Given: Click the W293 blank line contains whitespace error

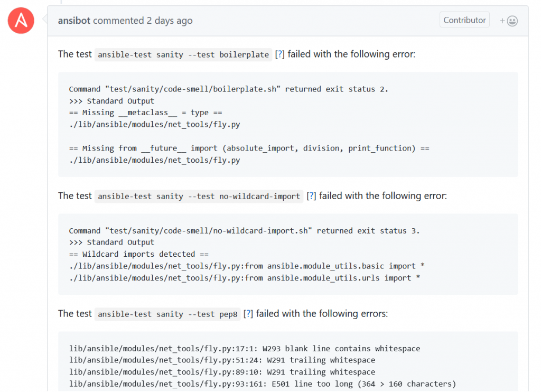Looking at the screenshot, I should pos(245,349).
